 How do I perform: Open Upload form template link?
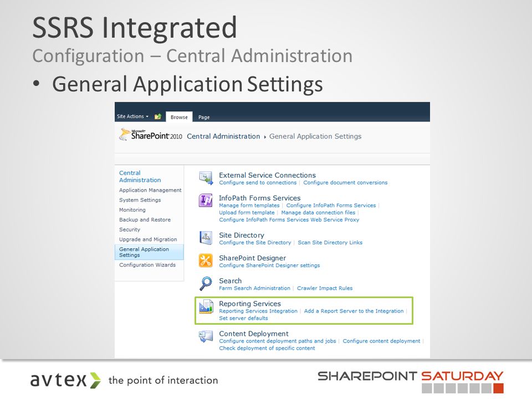[247, 213]
